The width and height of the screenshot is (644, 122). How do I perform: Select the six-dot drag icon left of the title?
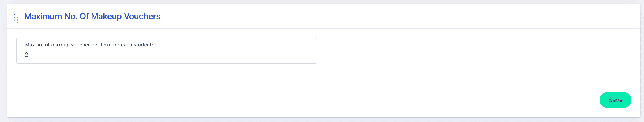[16, 18]
